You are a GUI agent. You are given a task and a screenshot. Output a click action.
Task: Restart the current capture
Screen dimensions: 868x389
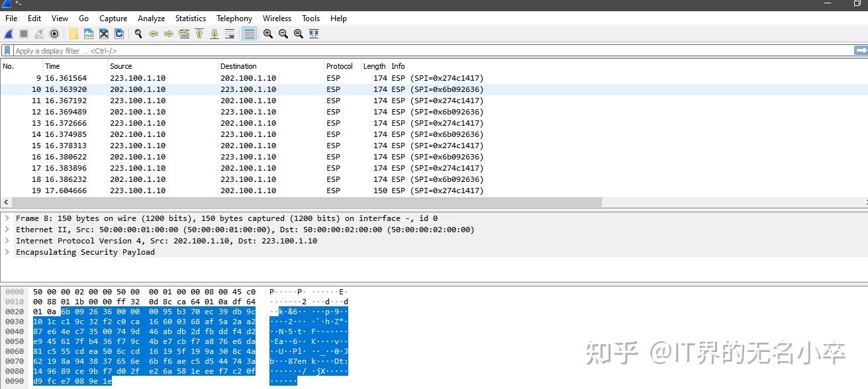point(39,34)
